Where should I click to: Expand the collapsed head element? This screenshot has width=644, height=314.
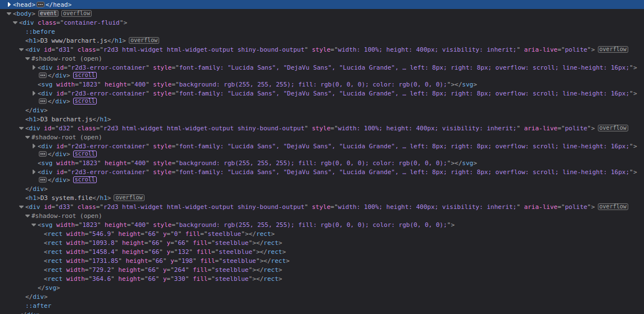click(9, 4)
